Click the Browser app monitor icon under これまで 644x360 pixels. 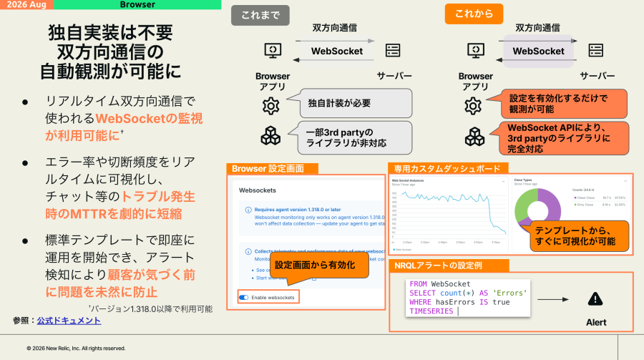[273, 51]
